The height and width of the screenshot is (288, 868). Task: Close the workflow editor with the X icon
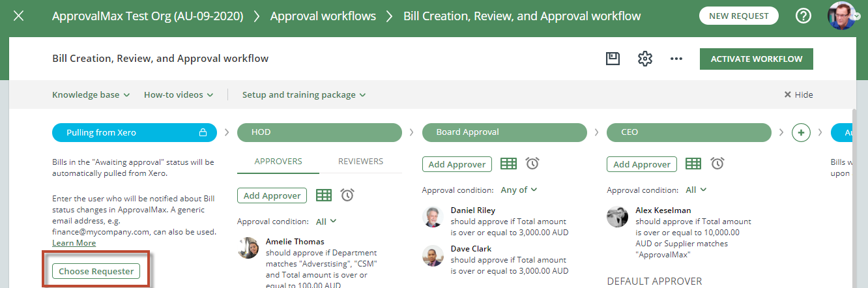click(18, 16)
